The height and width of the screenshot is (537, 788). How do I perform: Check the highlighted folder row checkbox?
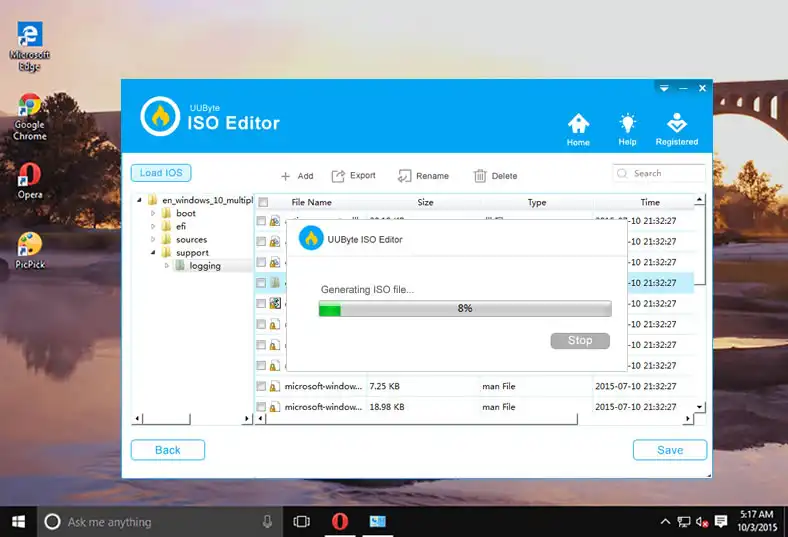[x=261, y=283]
